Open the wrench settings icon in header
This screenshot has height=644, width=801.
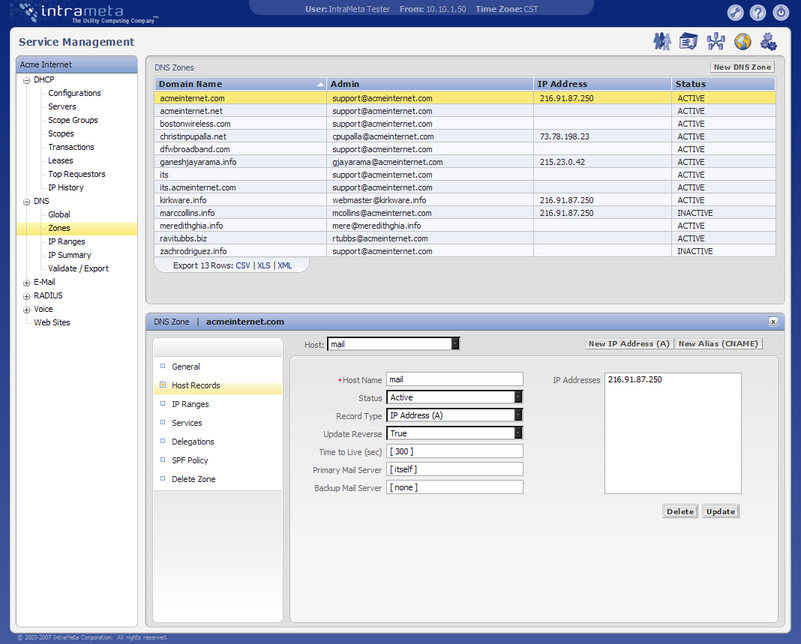735,12
